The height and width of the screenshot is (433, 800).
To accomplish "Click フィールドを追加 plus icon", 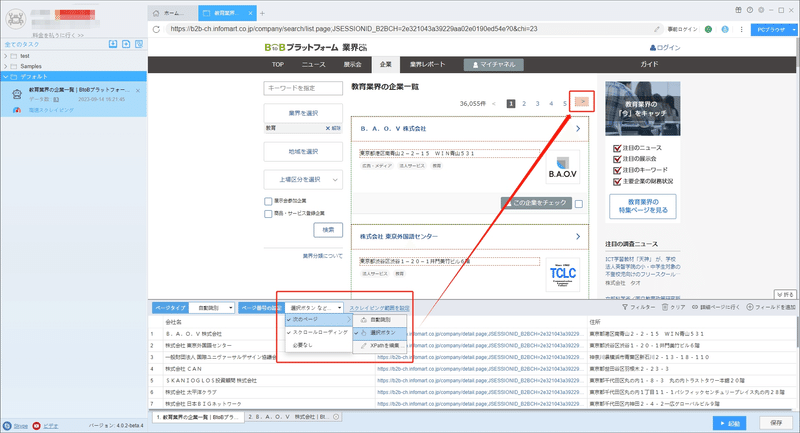I will click(750, 307).
